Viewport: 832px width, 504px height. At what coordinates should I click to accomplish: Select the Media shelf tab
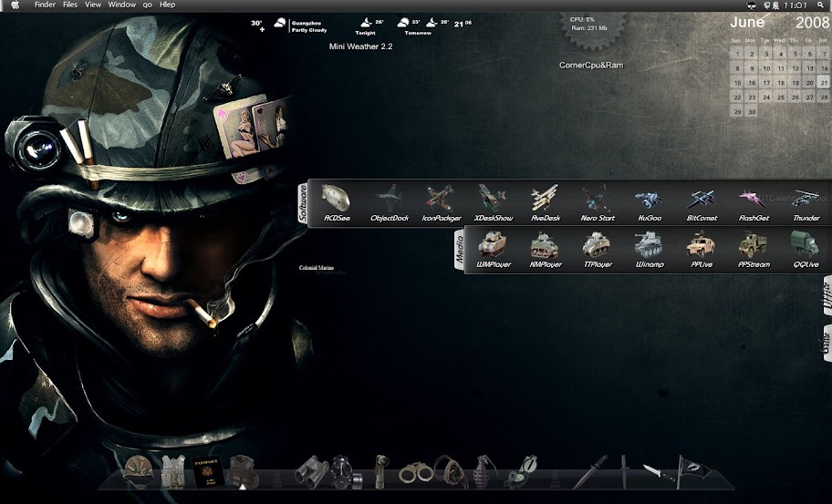(460, 250)
